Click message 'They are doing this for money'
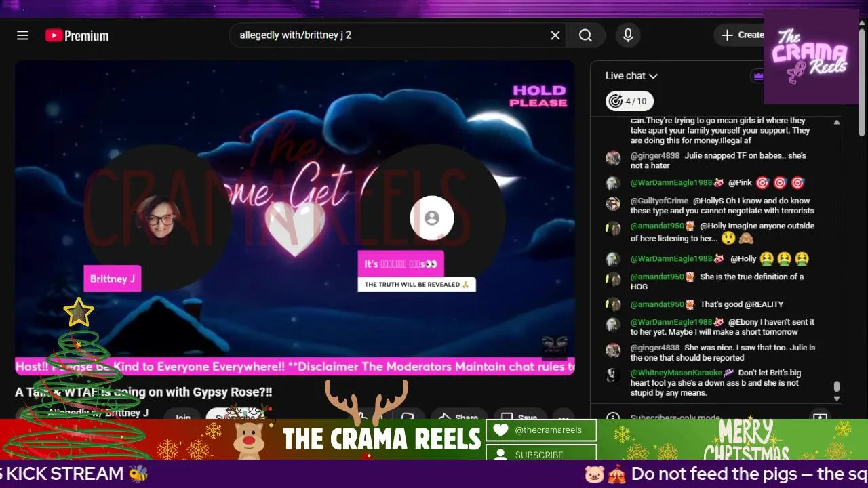This screenshot has width=868, height=488. (x=710, y=136)
